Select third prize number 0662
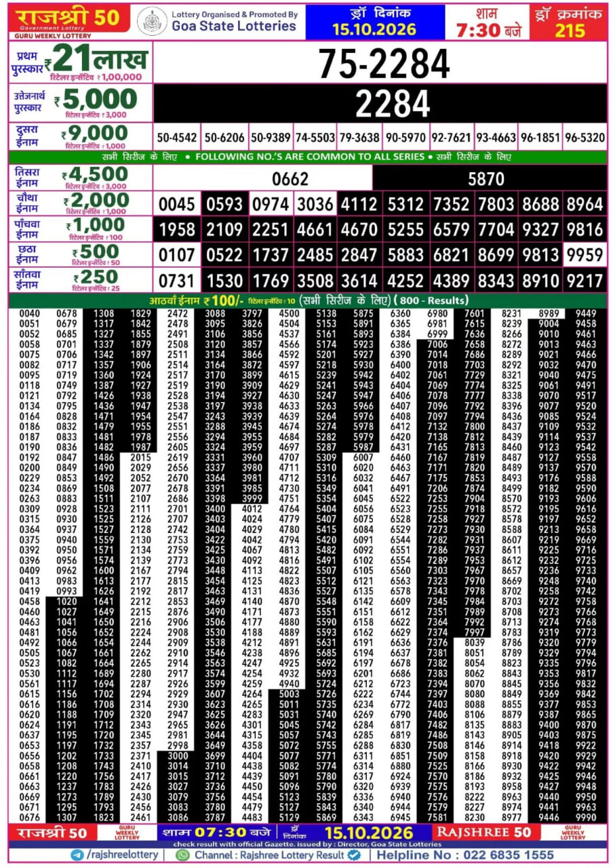Viewport: 613px width, 868px height. (x=290, y=178)
